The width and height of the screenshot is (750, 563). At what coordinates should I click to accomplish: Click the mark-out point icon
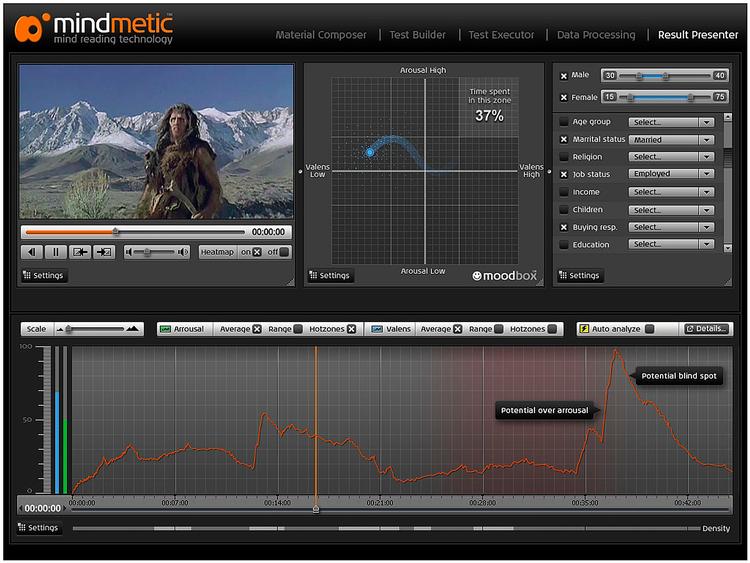point(104,252)
